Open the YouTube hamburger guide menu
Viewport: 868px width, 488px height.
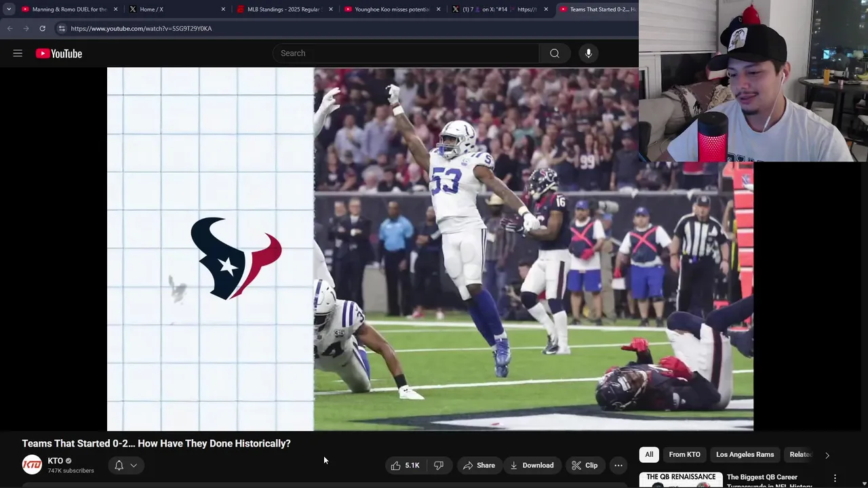pos(18,54)
